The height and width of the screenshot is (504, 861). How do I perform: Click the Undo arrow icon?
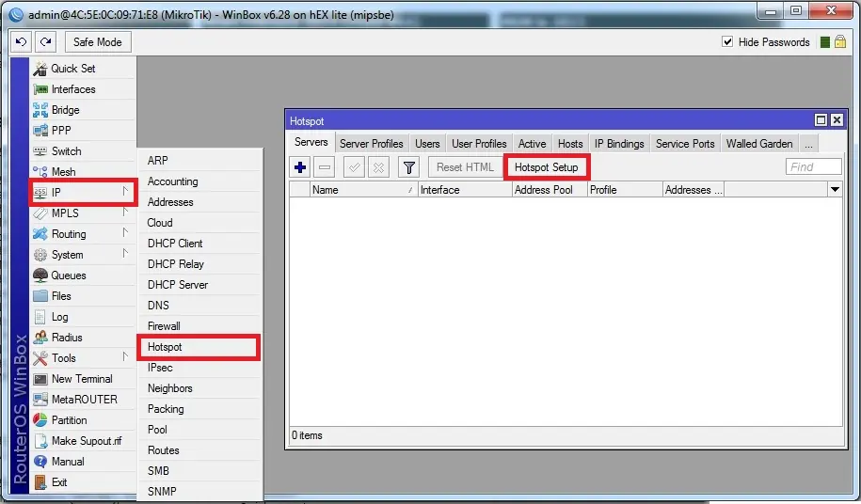point(22,42)
